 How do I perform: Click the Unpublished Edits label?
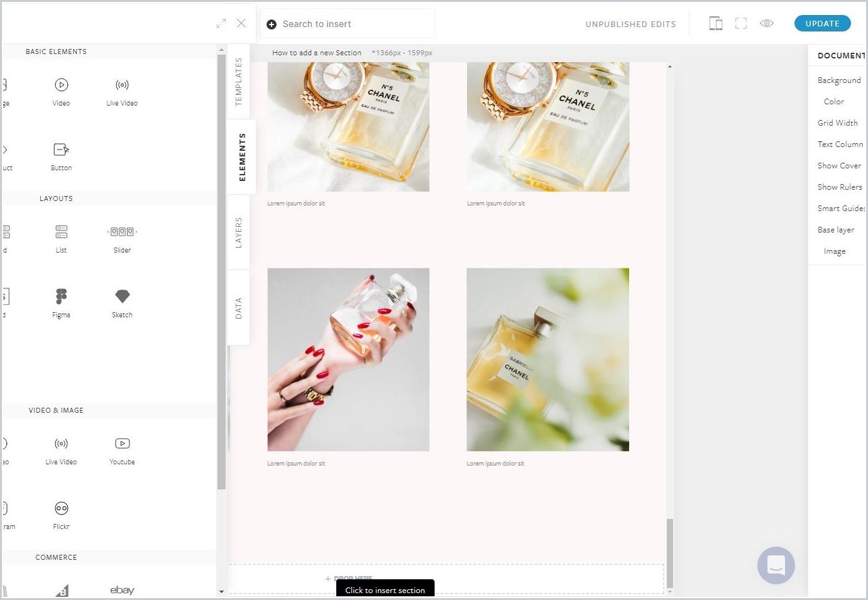(630, 25)
